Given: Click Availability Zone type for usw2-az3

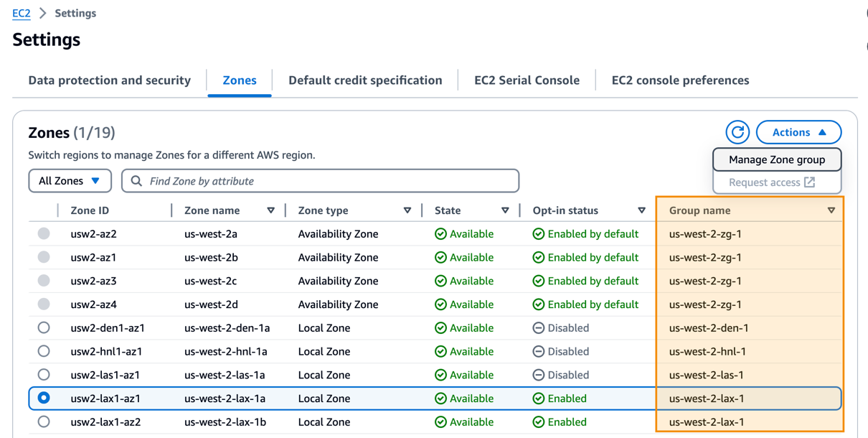Looking at the screenshot, I should coord(338,281).
